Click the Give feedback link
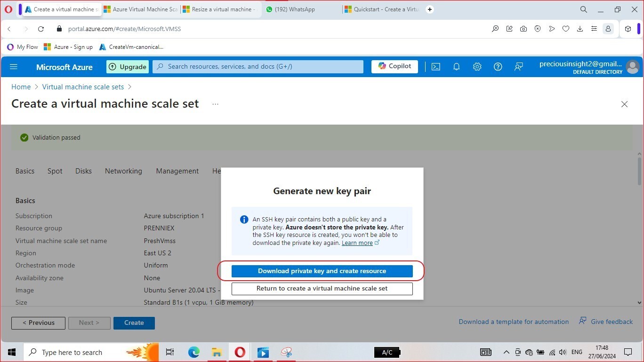 [606, 322]
